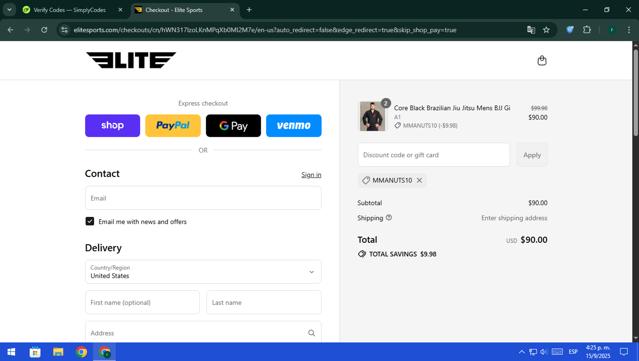Open the blue extension icon in toolbar
639x361 pixels.
point(570,29)
